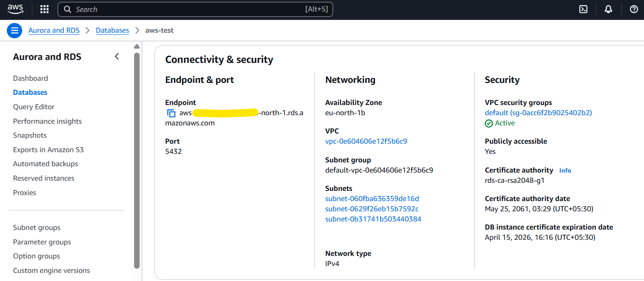The width and height of the screenshot is (644, 281).
Task: Open the AWS services grid menu
Action: click(x=44, y=9)
